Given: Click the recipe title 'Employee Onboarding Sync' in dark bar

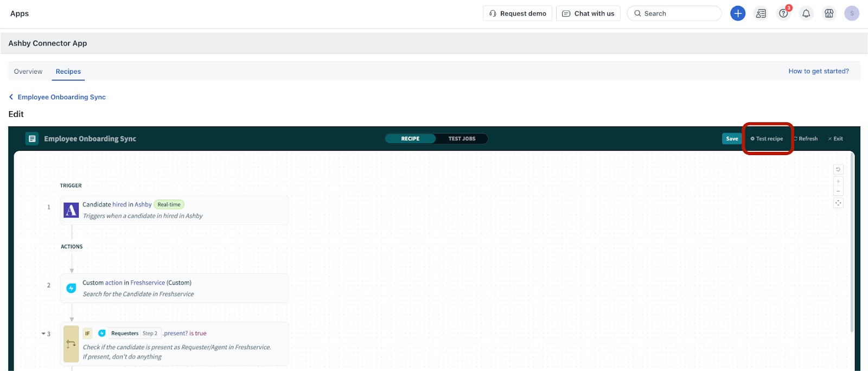Looking at the screenshot, I should tap(90, 139).
